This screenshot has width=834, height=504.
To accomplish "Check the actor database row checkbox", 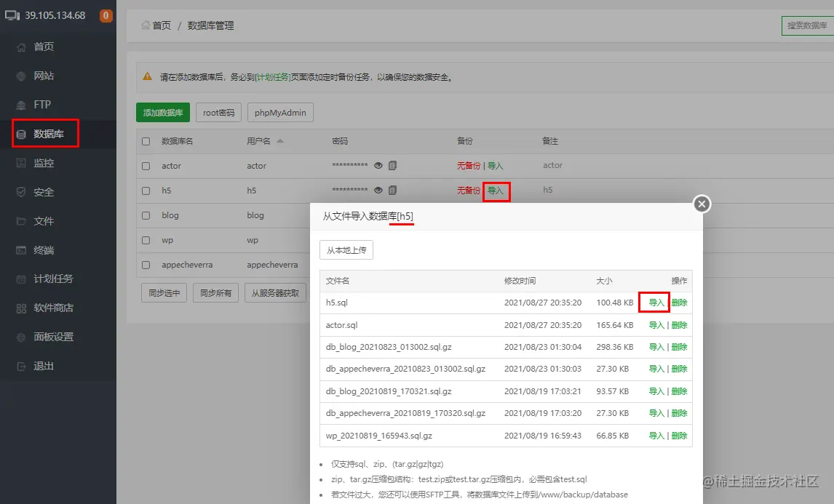I will pyautogui.click(x=145, y=165).
